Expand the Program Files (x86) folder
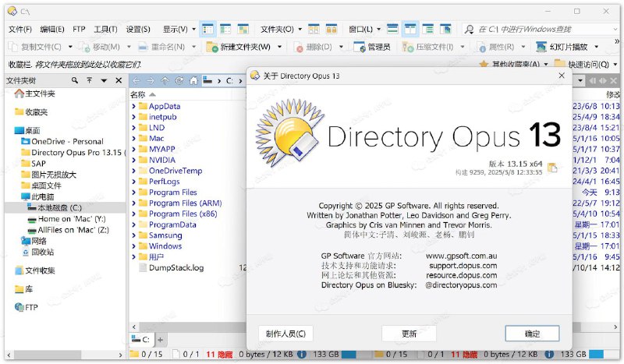Viewport: 624px width, 364px height. tap(134, 214)
